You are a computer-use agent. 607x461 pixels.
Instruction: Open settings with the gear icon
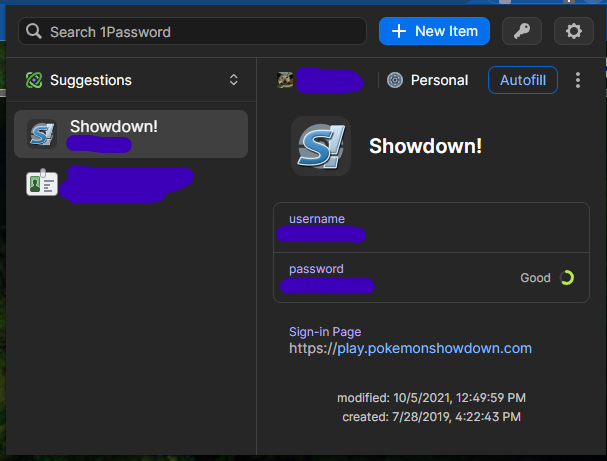(574, 31)
